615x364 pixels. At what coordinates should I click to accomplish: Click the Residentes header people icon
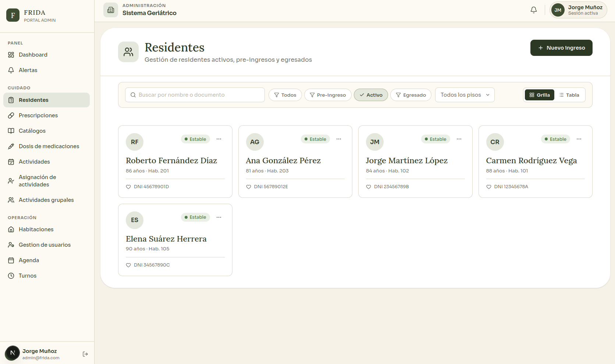128,52
